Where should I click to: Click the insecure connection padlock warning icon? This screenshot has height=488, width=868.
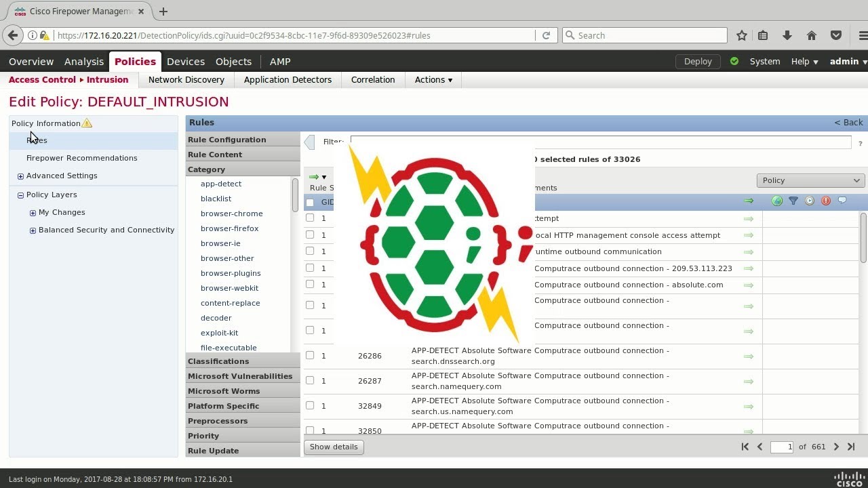pos(44,35)
